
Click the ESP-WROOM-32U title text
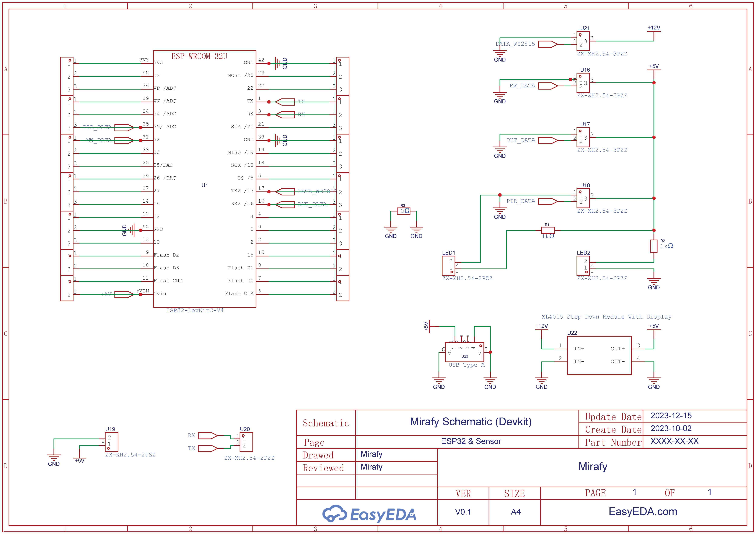(x=199, y=56)
